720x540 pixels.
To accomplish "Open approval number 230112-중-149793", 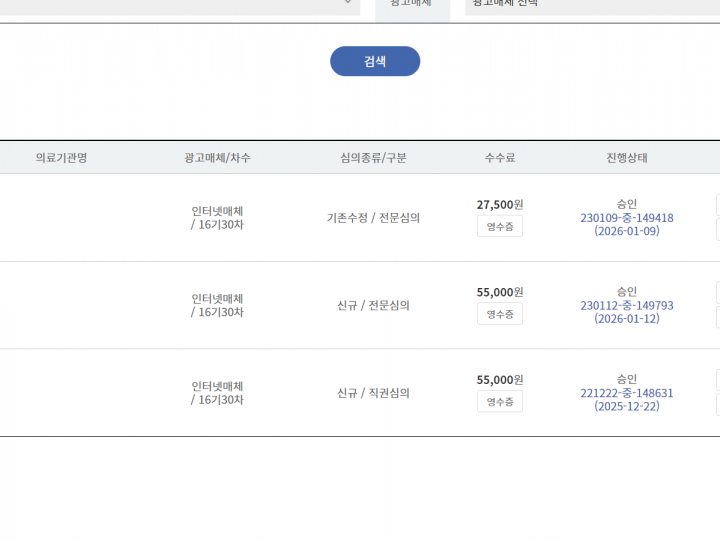I will 626,306.
